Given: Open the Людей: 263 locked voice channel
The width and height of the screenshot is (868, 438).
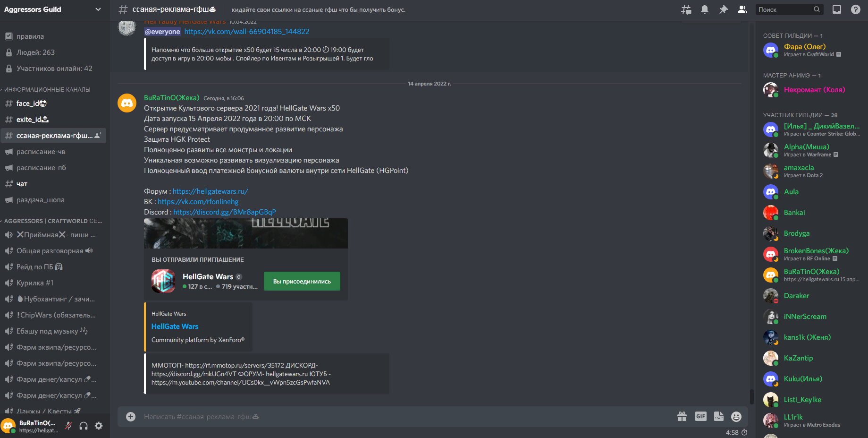Looking at the screenshot, I should 53,52.
